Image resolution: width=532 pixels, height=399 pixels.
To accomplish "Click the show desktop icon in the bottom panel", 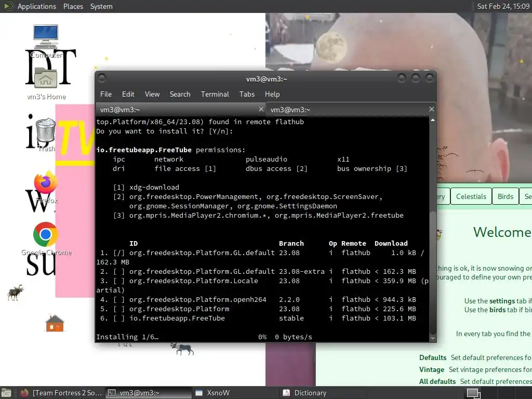I will tap(6, 393).
